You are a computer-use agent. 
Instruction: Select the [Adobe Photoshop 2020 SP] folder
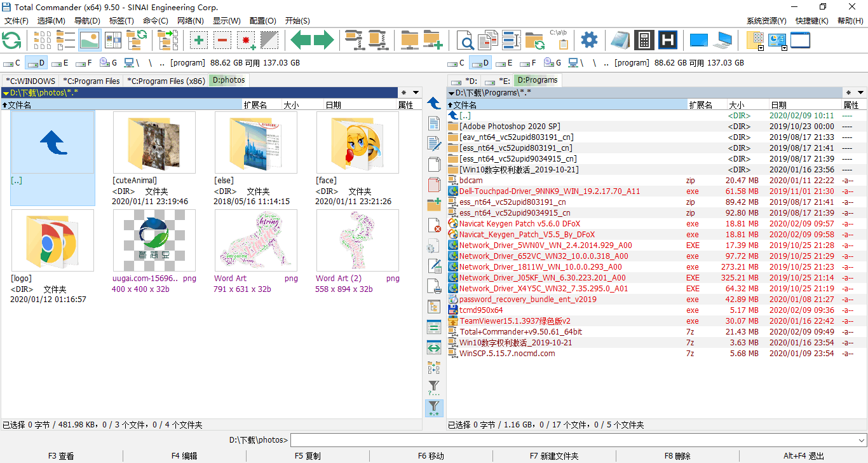pyautogui.click(x=657, y=127)
